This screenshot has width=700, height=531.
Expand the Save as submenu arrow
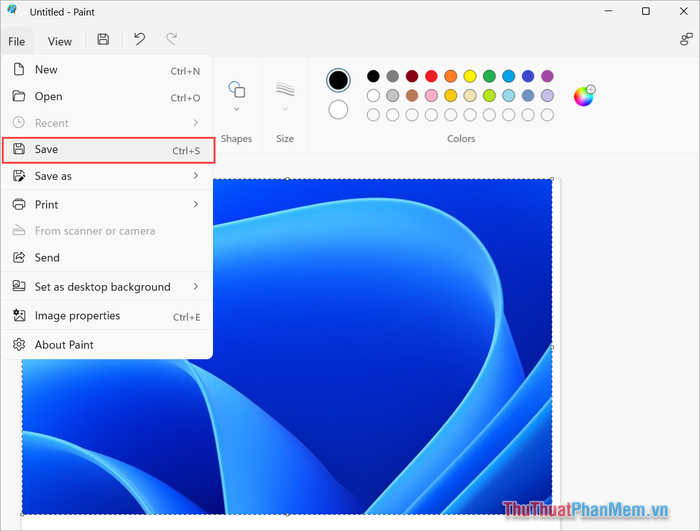click(x=196, y=176)
